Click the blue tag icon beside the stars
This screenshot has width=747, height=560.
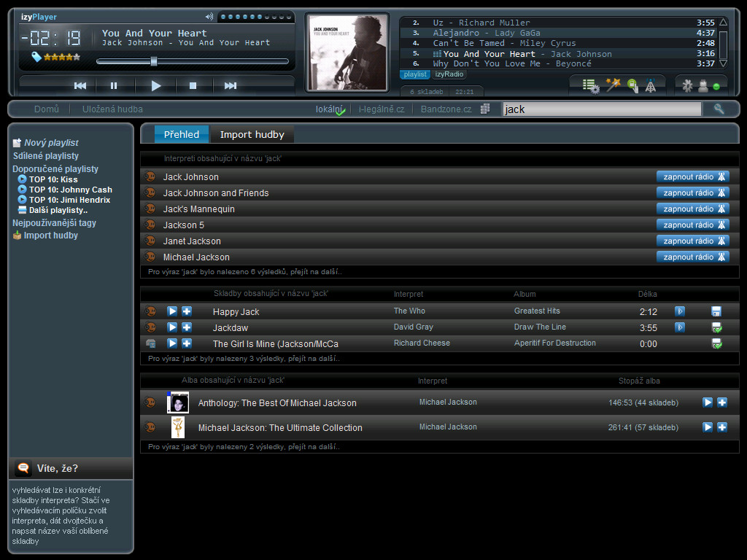click(36, 57)
